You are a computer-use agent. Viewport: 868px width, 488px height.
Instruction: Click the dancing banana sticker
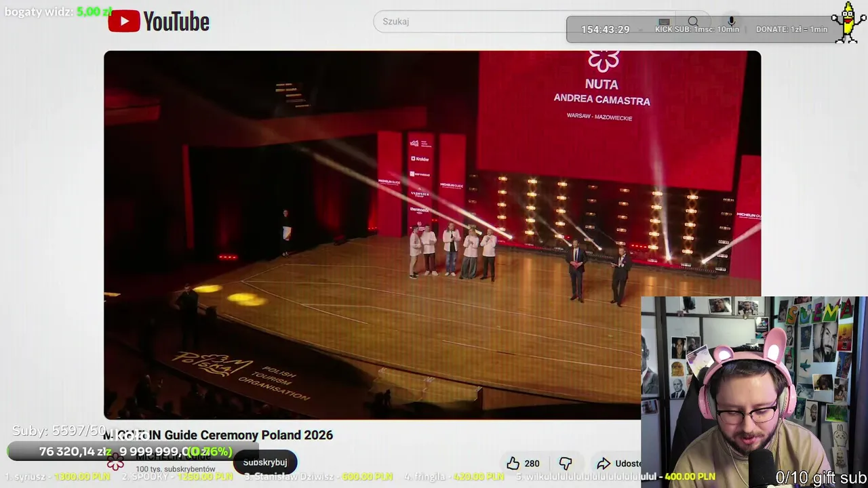coord(848,22)
